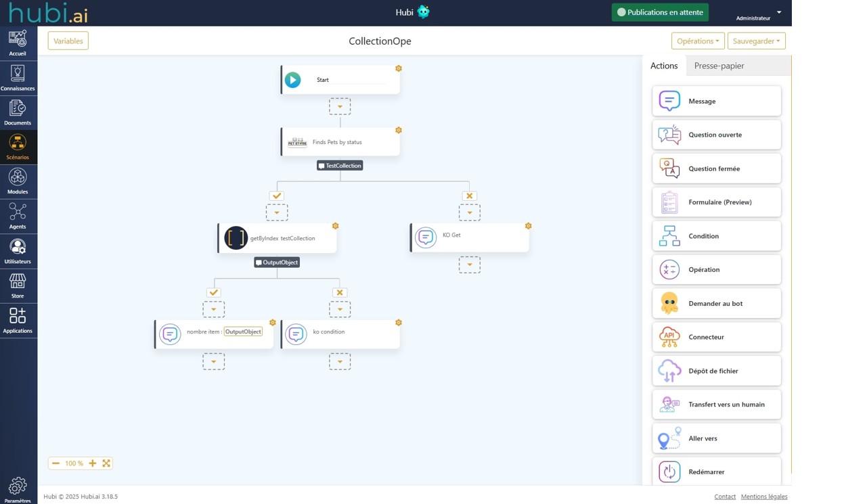The height and width of the screenshot is (504, 867).
Task: Click the TestCollection variable tag on the node
Action: pyautogui.click(x=340, y=165)
